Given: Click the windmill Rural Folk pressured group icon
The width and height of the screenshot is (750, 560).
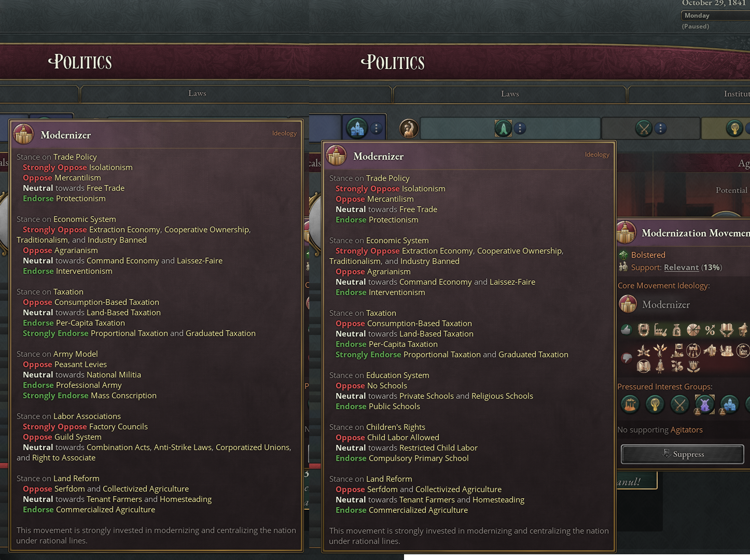Looking at the screenshot, I should pyautogui.click(x=705, y=404).
